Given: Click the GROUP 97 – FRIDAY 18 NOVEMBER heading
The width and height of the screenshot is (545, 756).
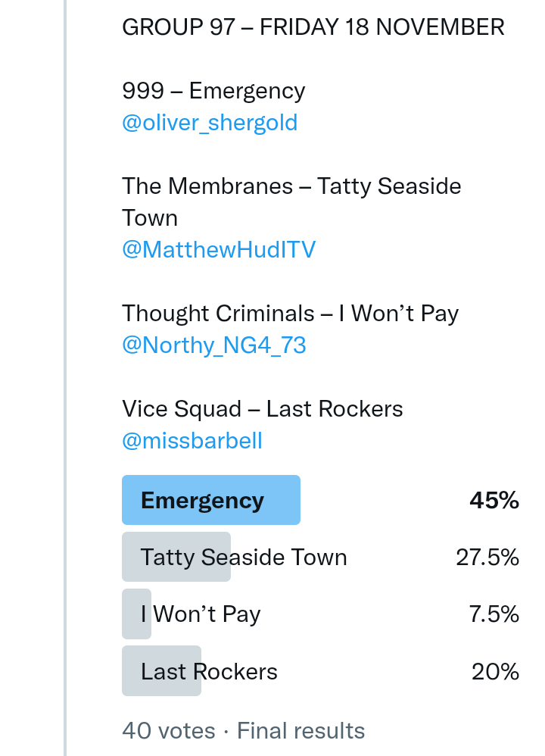Looking at the screenshot, I should [313, 27].
